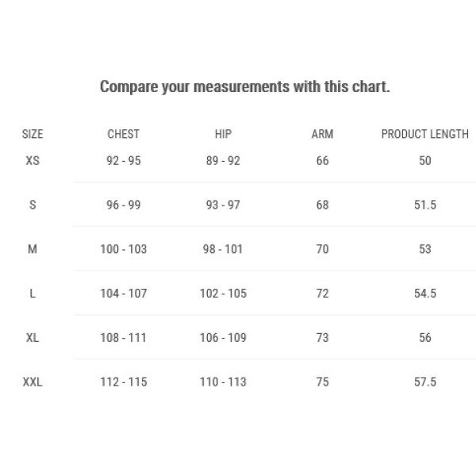This screenshot has width=476, height=476.
Task: Select the XL size row label
Action: [x=33, y=338]
